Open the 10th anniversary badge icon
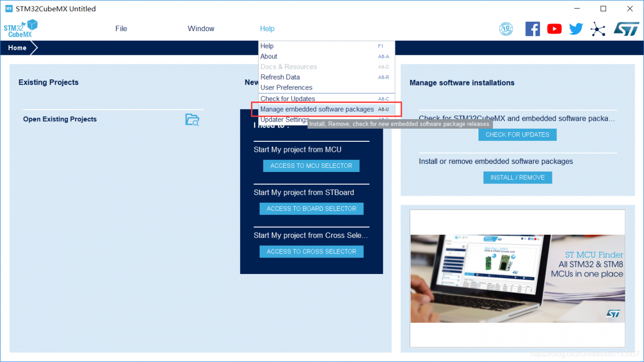644x362 pixels. [506, 29]
